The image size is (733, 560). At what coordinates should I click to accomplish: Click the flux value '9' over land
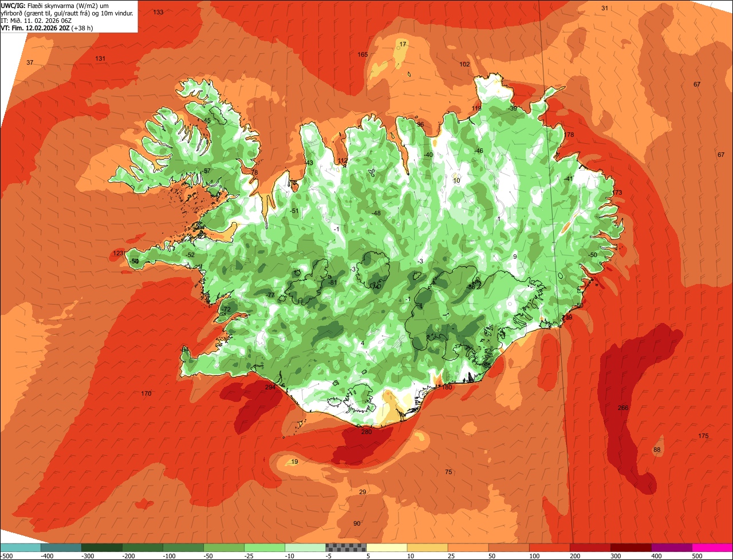[515, 257]
